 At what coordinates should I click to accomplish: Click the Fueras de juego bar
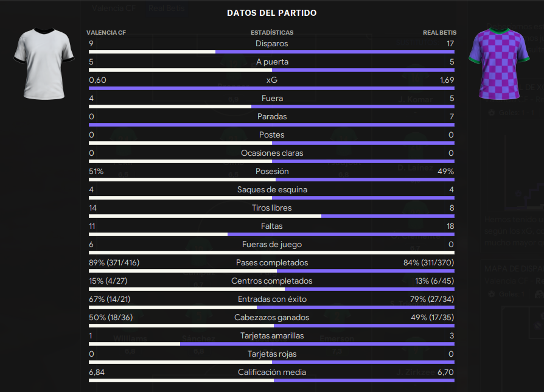[271, 253]
